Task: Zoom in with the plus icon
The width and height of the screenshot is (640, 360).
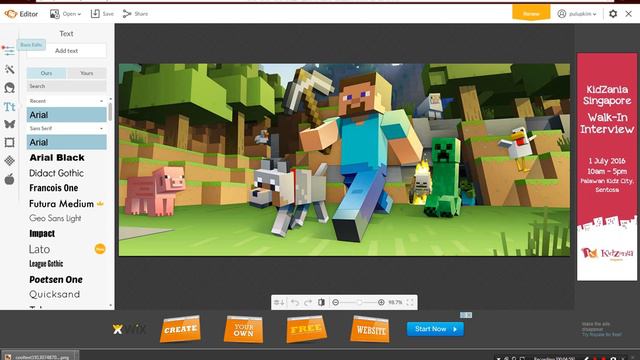Action: pos(381,302)
